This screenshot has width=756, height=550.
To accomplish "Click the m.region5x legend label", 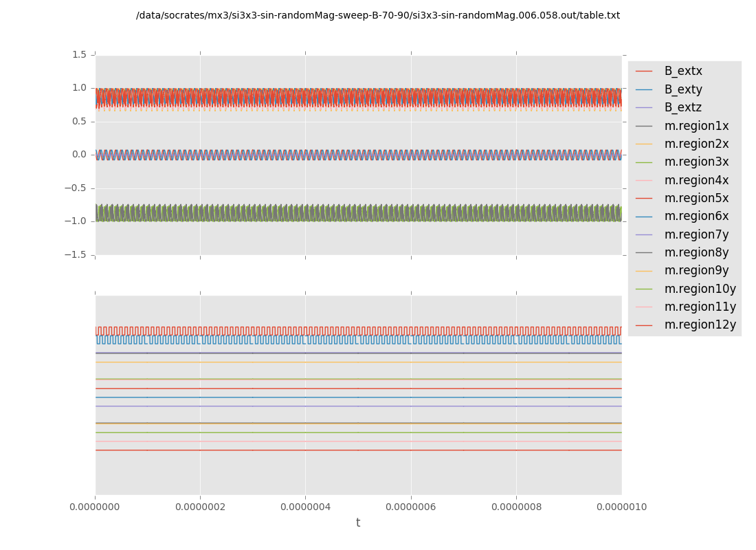I will (x=696, y=199).
